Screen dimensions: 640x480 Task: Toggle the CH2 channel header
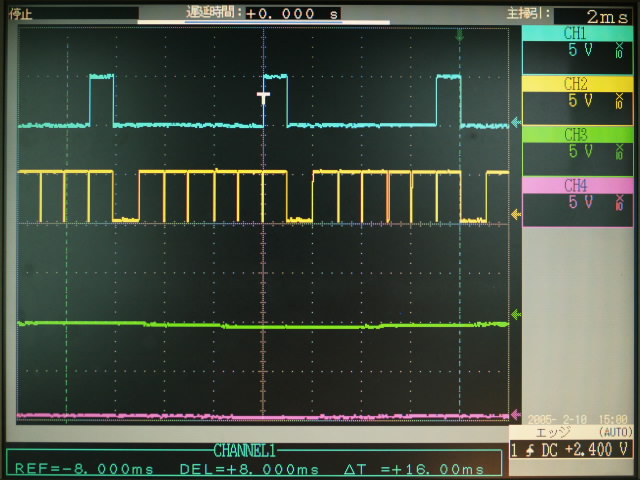pos(576,83)
